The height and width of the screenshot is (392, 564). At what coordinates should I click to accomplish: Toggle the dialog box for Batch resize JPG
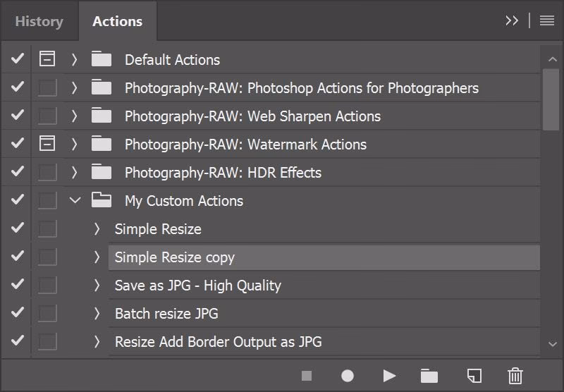47,313
